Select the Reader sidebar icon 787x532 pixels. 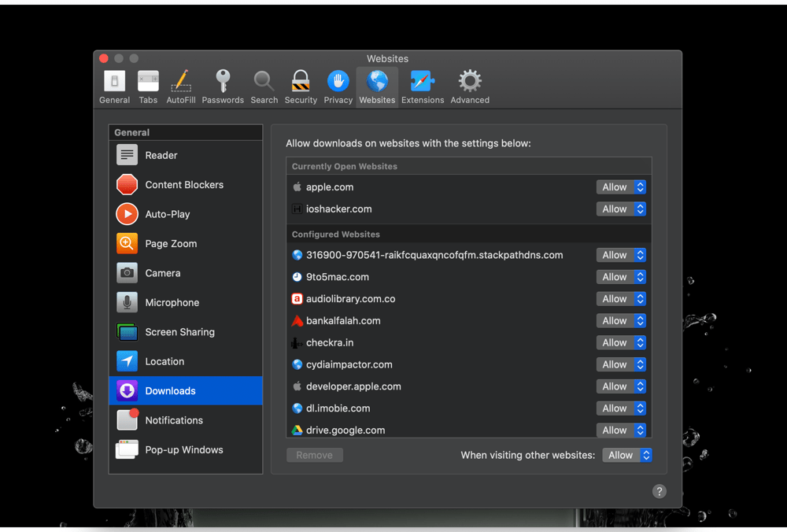tap(127, 155)
